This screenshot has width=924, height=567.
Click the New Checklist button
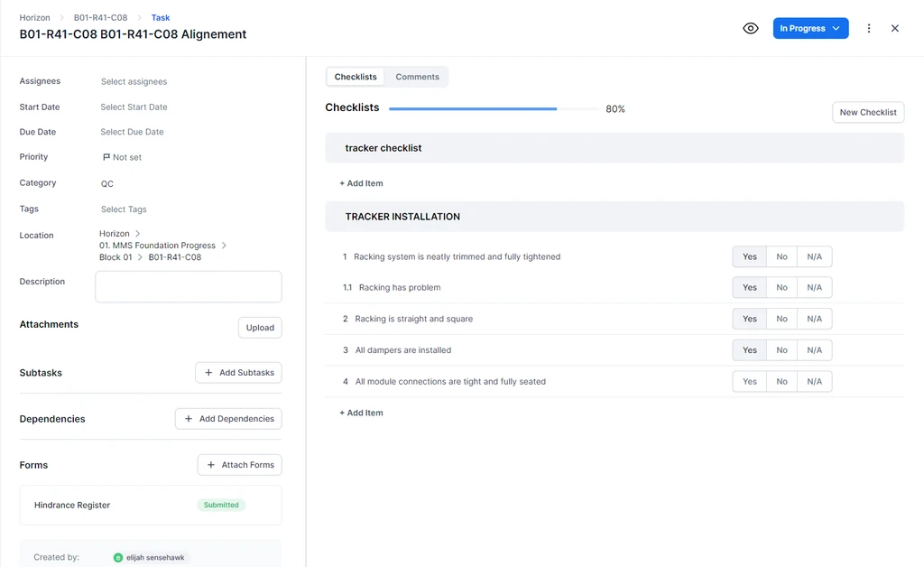point(867,112)
